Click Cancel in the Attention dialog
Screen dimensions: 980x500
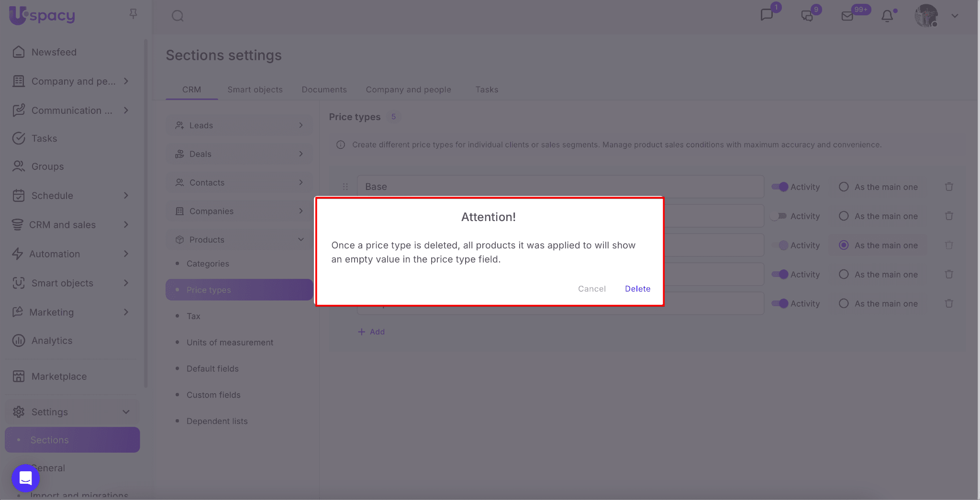[x=591, y=289]
